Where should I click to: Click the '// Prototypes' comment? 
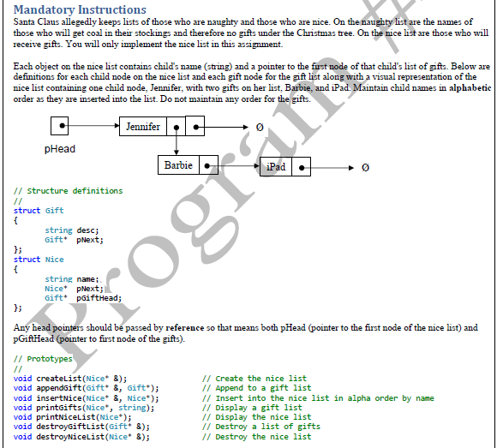click(43, 359)
